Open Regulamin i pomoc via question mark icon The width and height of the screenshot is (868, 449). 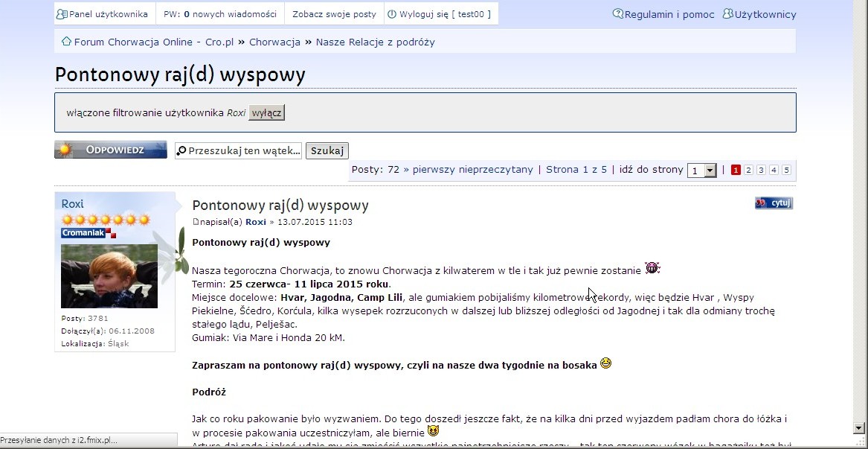pos(617,13)
